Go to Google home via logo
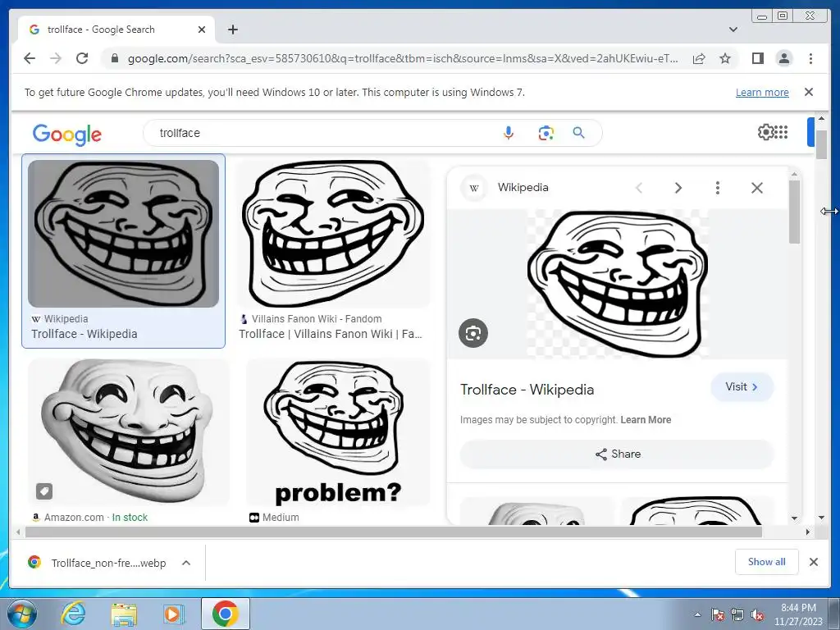The width and height of the screenshot is (840, 630). (x=67, y=135)
